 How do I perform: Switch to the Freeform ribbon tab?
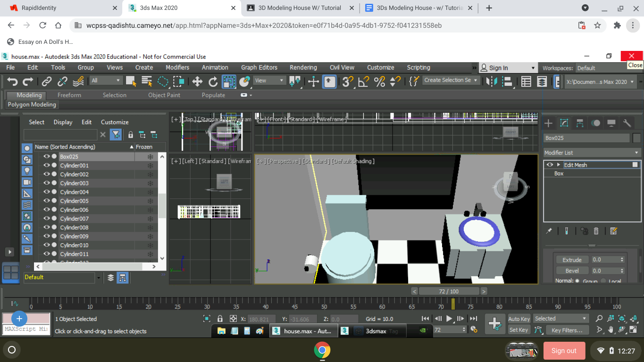[69, 95]
